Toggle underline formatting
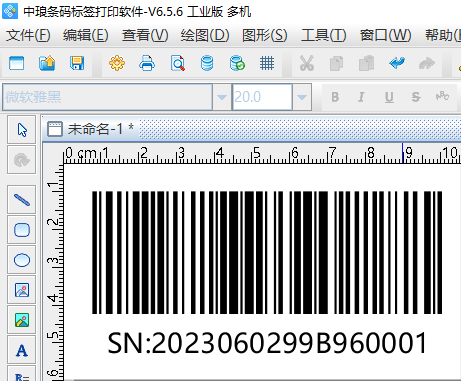The image size is (461, 381). (x=389, y=97)
